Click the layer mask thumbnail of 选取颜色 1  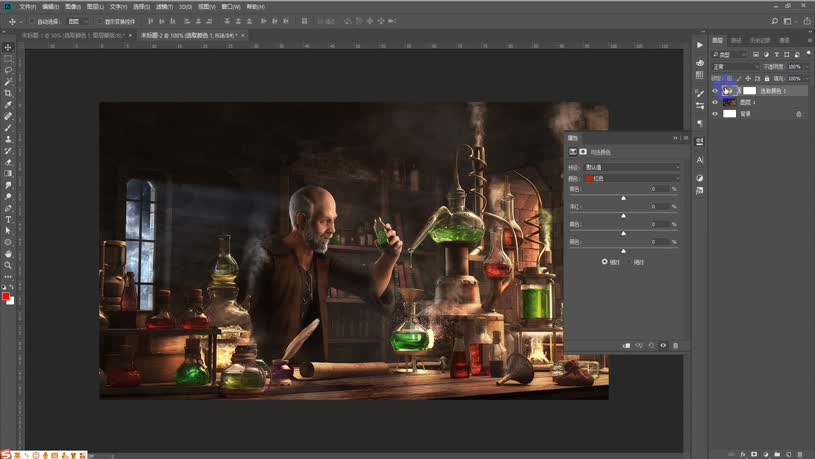[x=750, y=90]
